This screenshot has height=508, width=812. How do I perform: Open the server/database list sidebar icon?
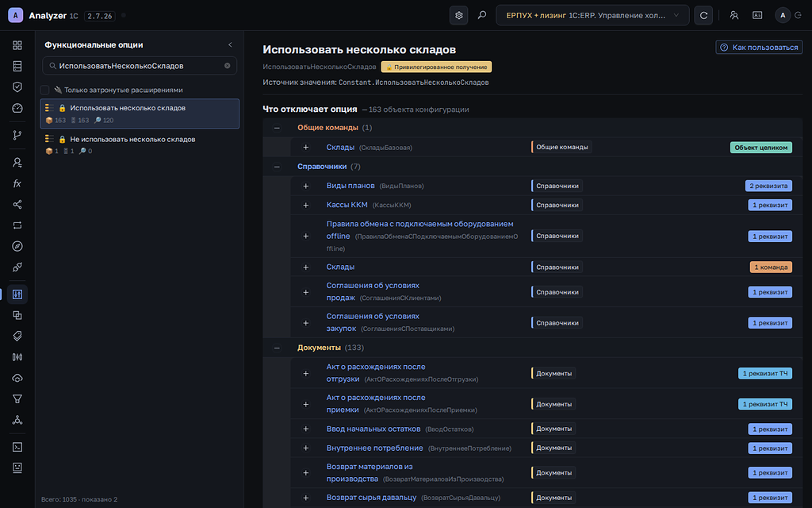click(x=17, y=66)
